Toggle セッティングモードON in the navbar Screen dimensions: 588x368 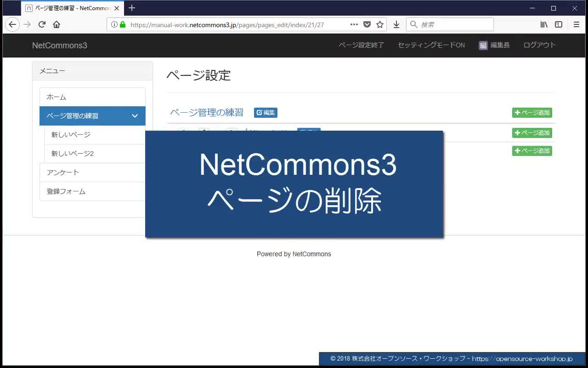(x=431, y=45)
